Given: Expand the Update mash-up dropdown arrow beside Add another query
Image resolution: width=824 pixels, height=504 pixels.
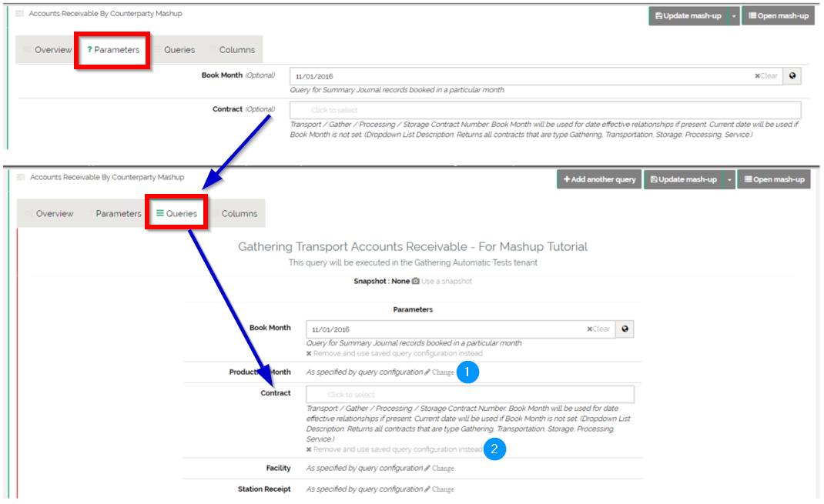Looking at the screenshot, I should point(729,179).
